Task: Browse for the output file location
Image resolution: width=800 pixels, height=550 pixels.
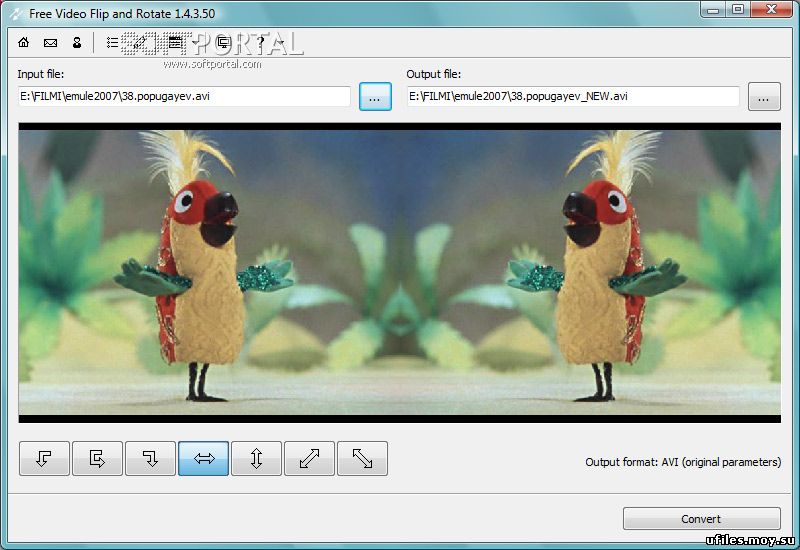Action: pyautogui.click(x=763, y=97)
